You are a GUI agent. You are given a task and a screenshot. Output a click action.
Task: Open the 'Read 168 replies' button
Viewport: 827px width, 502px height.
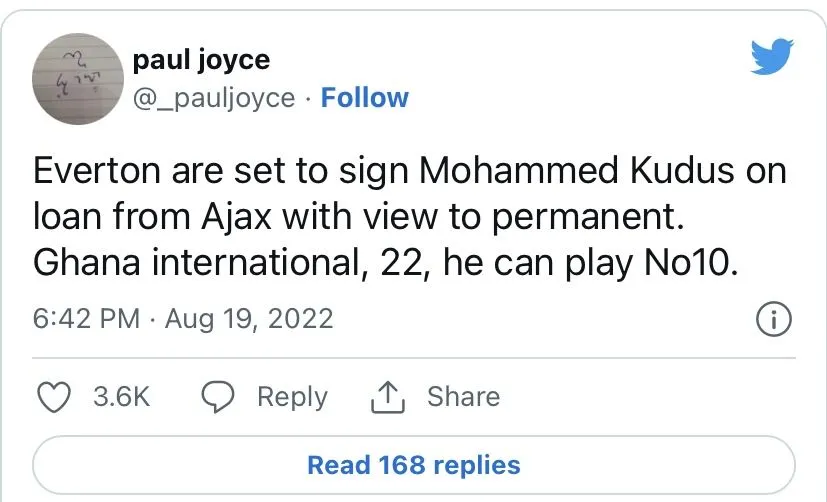[413, 465]
